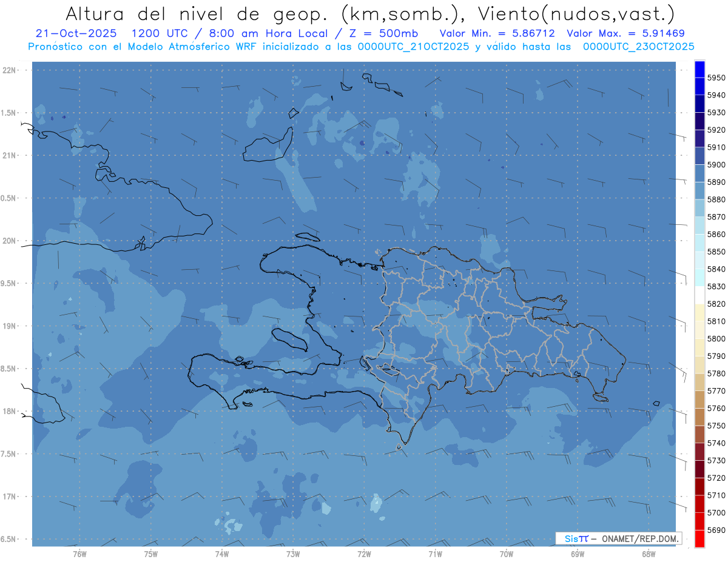This screenshot has width=728, height=562.
Task: Click the "5880" color scale label
Action: [x=716, y=199]
